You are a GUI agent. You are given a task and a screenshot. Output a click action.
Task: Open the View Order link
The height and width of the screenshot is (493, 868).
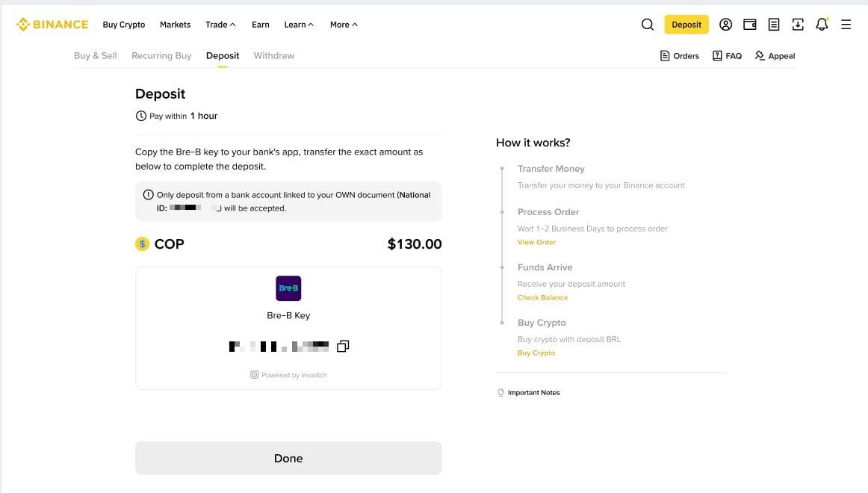click(x=536, y=242)
